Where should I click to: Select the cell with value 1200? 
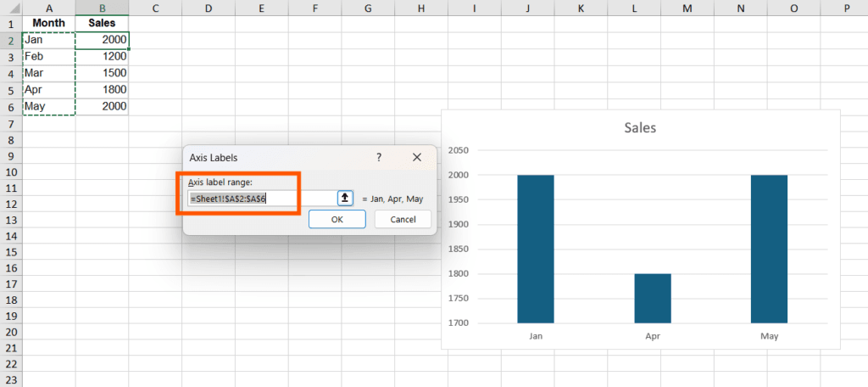click(102, 57)
